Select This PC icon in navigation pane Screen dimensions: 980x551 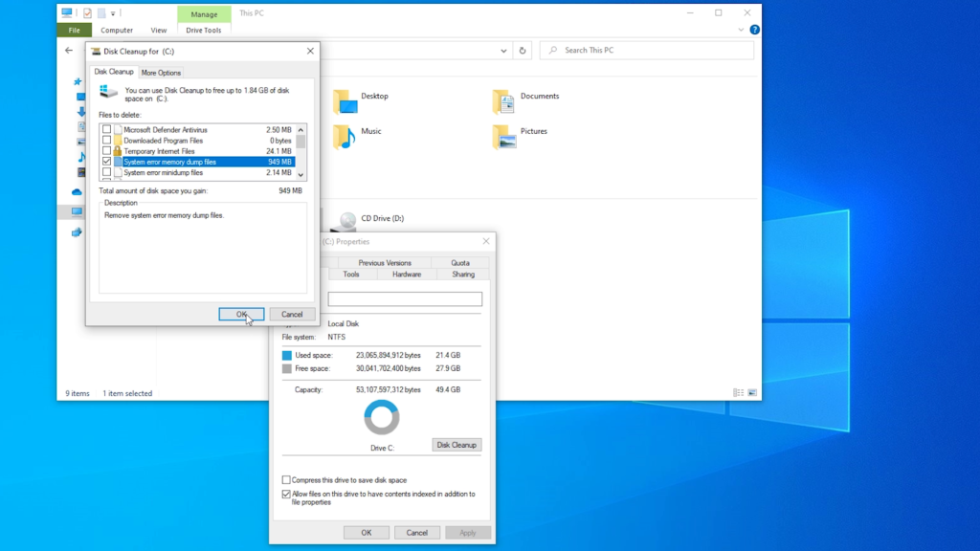[x=77, y=211]
